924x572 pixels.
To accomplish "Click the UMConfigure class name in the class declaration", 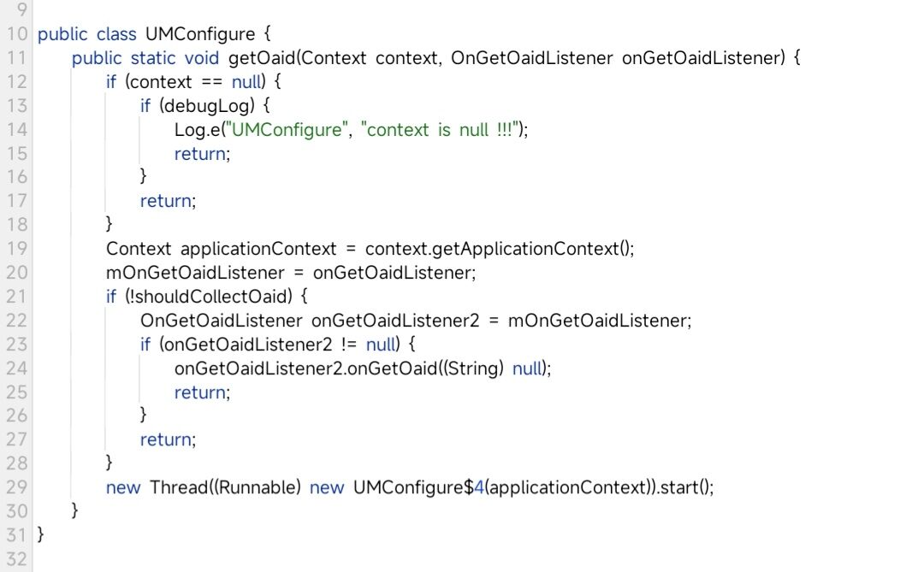I will 200,35.
